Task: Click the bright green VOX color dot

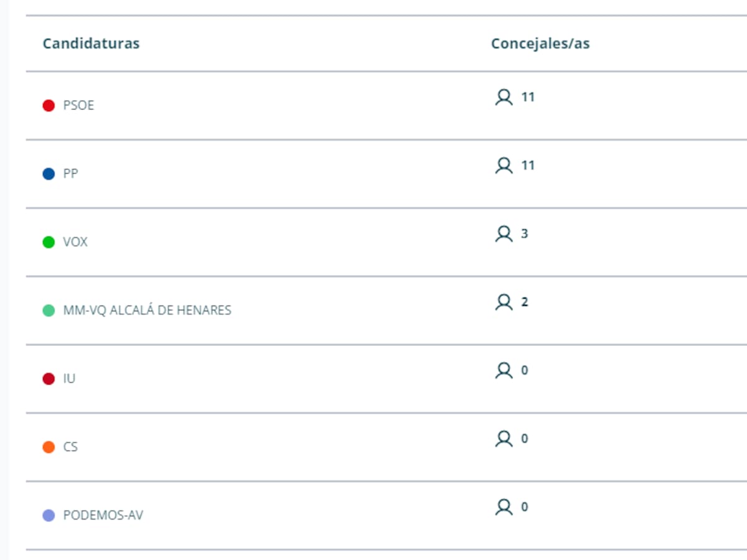Action: pos(49,242)
